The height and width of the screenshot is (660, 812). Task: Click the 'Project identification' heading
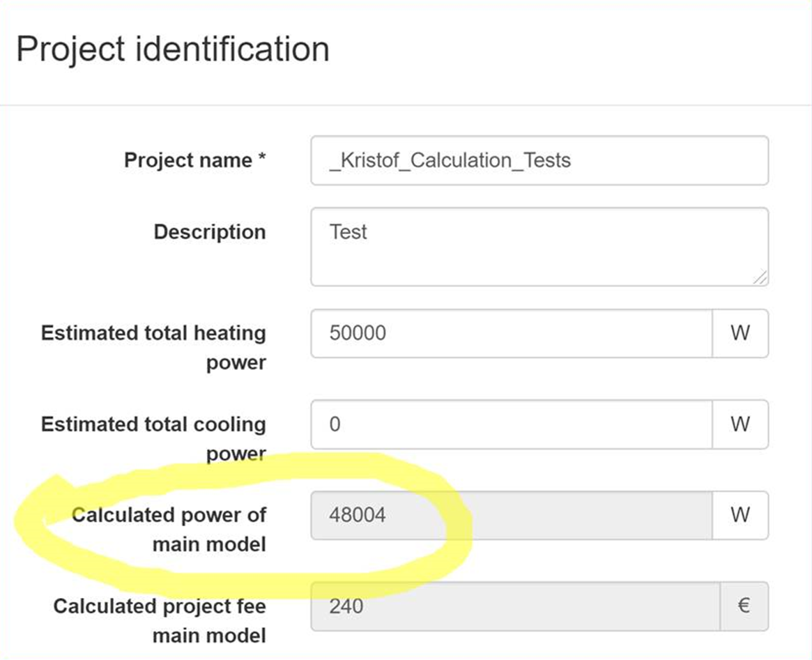[172, 50]
